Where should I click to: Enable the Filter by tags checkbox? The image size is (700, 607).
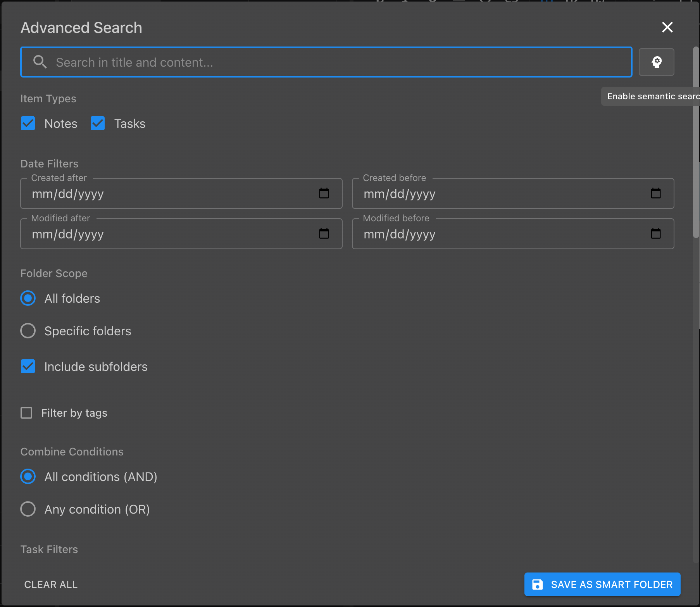[x=26, y=413]
